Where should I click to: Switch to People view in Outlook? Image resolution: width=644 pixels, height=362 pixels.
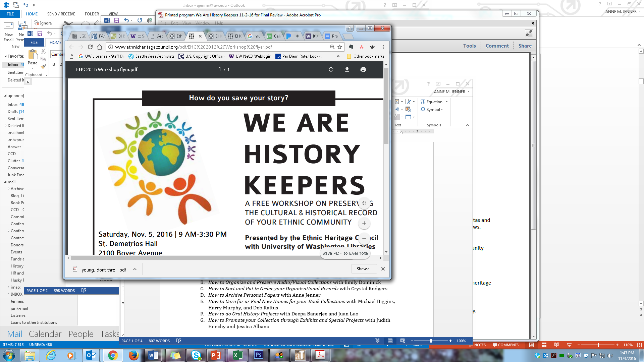click(81, 334)
